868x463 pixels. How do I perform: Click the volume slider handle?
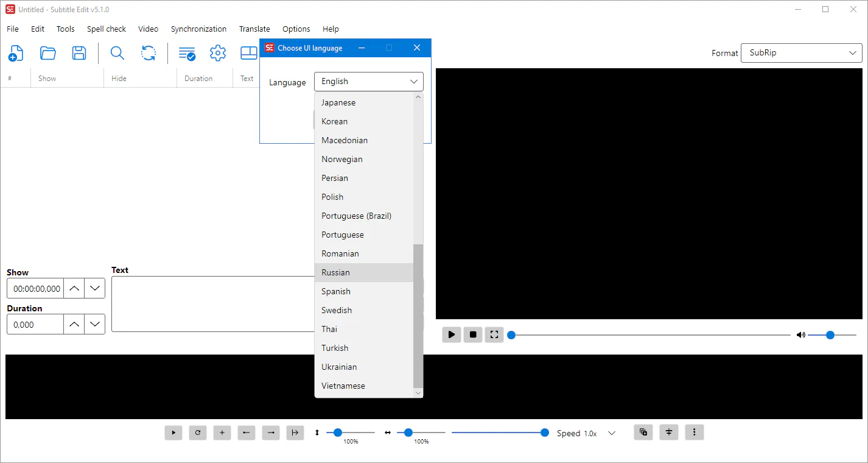click(830, 335)
